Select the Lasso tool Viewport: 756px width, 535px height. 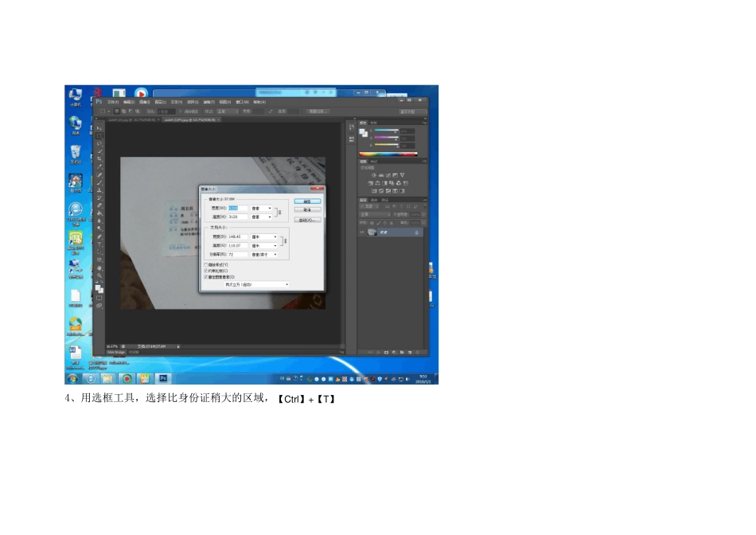tap(99, 143)
